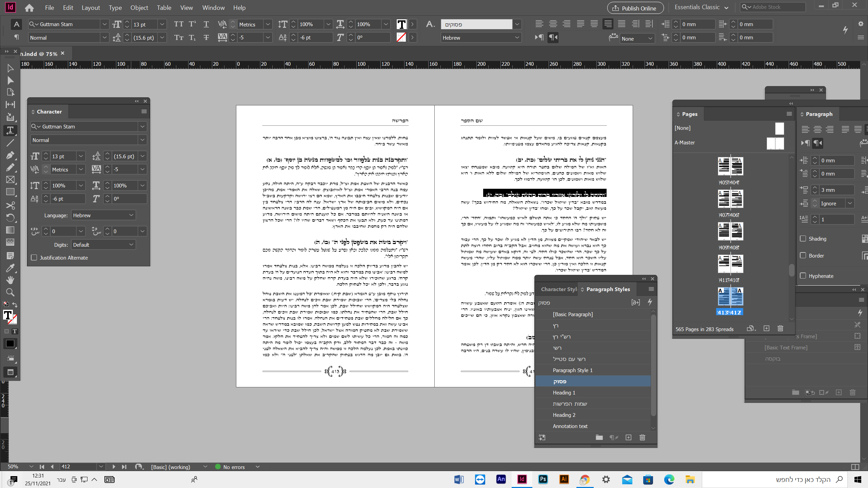The image size is (868, 488).
Task: Click the black fill color swatch in toolbox
Action: [x=10, y=344]
